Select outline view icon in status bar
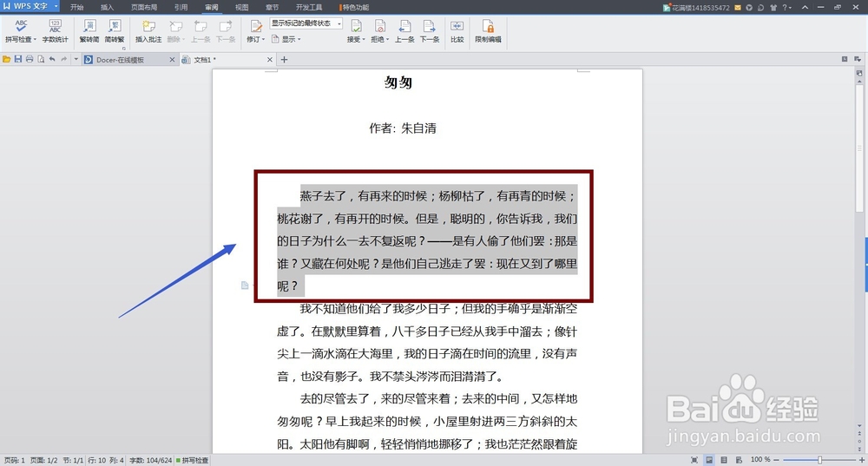Screen dimensions: 868x466 pos(724,460)
